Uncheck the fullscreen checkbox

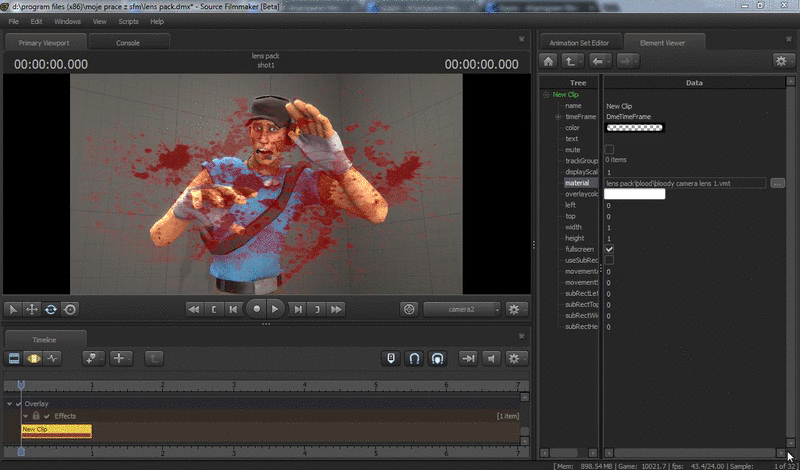(610, 249)
